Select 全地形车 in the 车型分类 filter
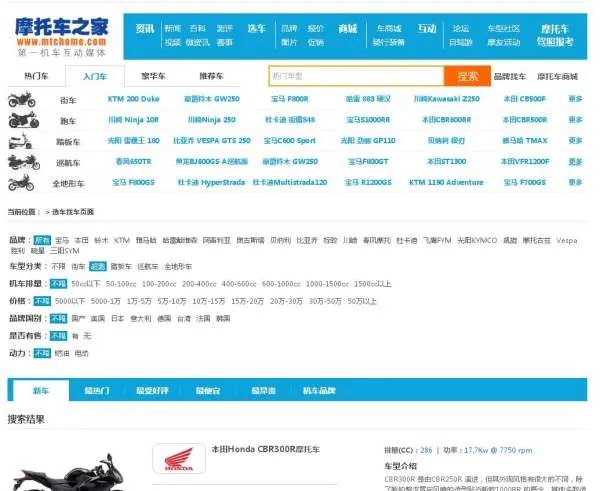This screenshot has height=491, width=600. click(178, 266)
